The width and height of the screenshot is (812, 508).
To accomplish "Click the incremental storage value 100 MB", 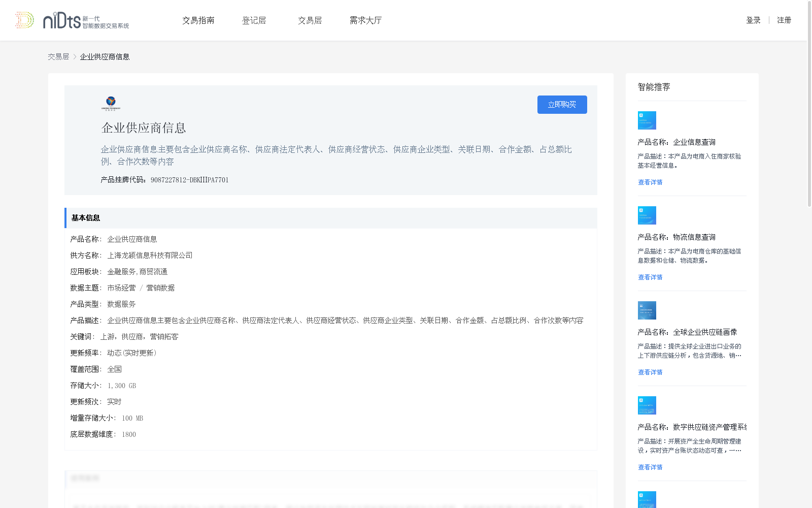I will click(132, 418).
